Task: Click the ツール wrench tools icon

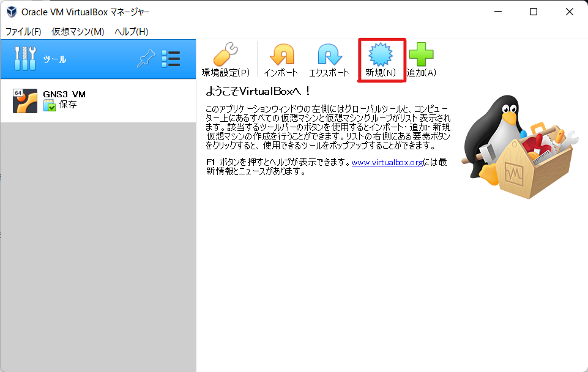Action: click(25, 58)
